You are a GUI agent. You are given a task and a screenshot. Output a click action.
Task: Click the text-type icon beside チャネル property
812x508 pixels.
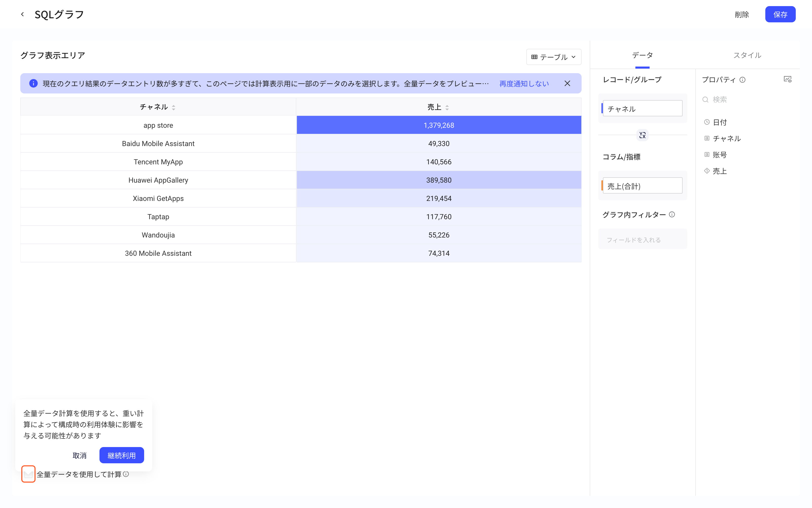tap(707, 138)
